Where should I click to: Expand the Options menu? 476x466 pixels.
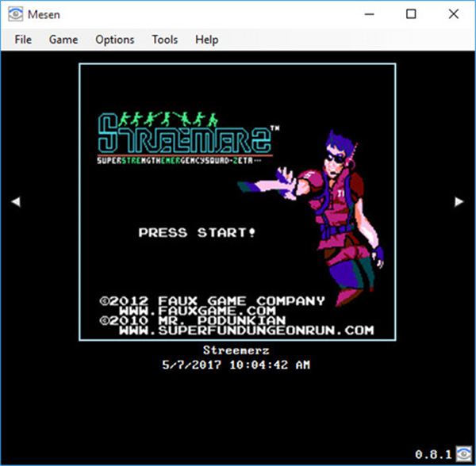pyautogui.click(x=115, y=40)
